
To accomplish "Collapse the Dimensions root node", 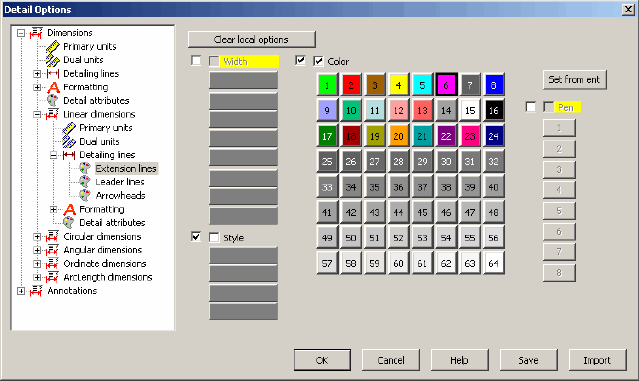I will point(21,33).
